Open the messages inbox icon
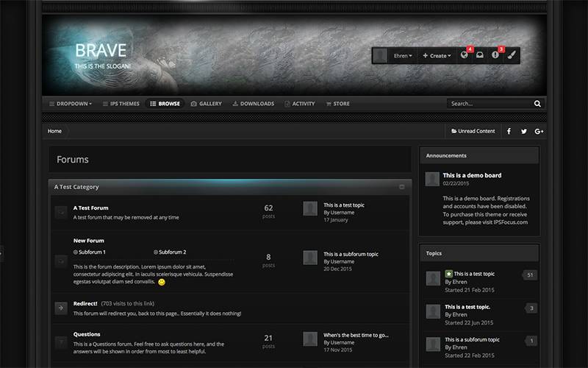The image size is (588, 368). point(479,56)
